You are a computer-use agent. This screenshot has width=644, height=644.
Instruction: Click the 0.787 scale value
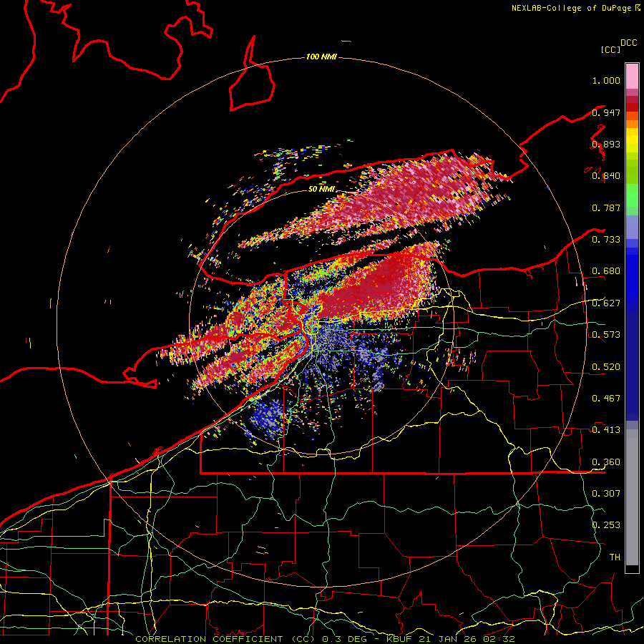[x=606, y=208]
